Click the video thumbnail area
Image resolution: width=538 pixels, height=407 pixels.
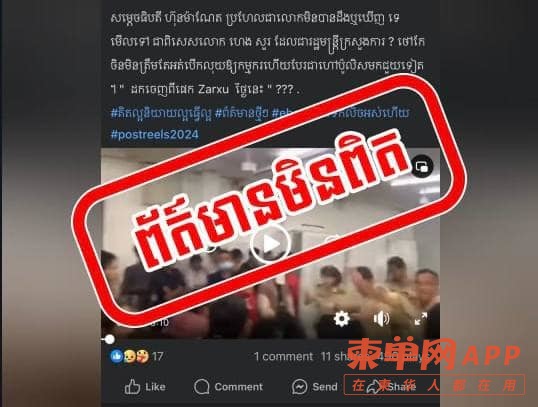click(x=270, y=244)
